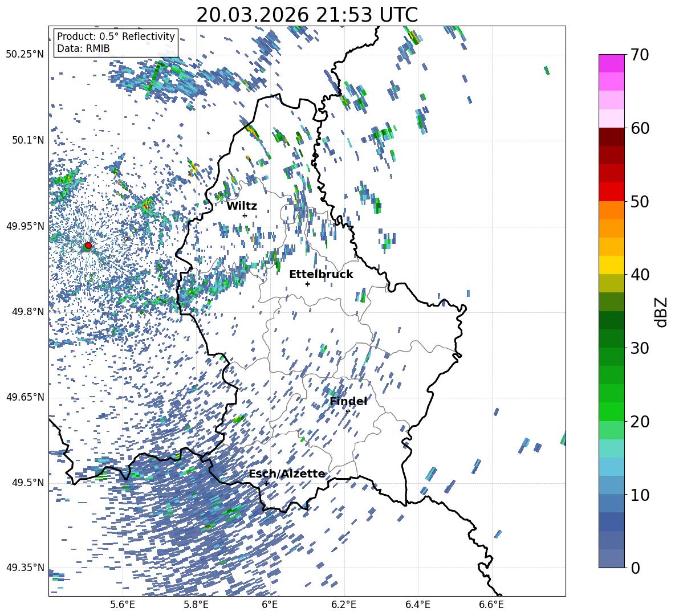This screenshot has height=616, width=675.
Task: Click the 70 tick label on colorbar
Action: click(x=640, y=55)
